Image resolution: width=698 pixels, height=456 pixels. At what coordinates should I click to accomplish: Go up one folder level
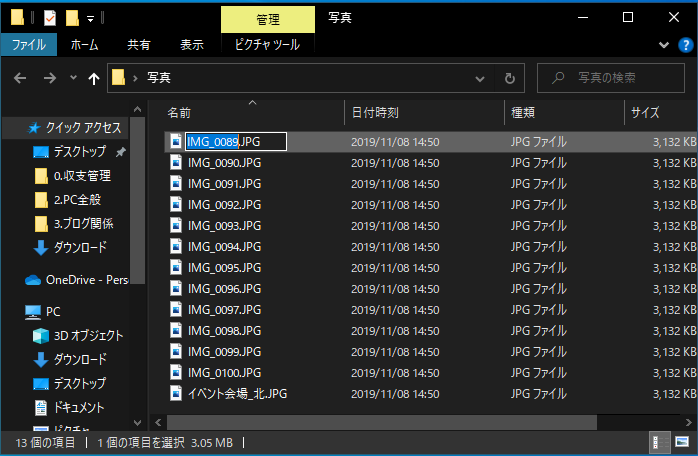pos(94,78)
